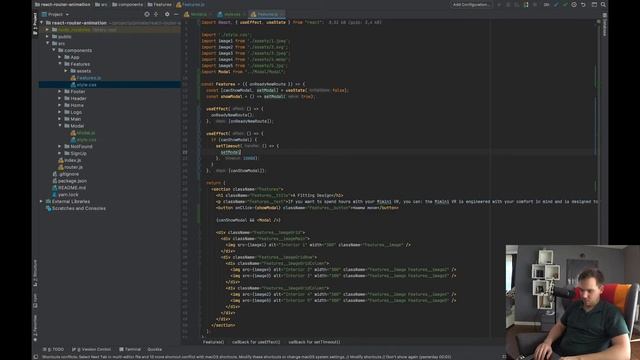Open router.js file in tree
The image size is (640, 360).
coord(70,167)
